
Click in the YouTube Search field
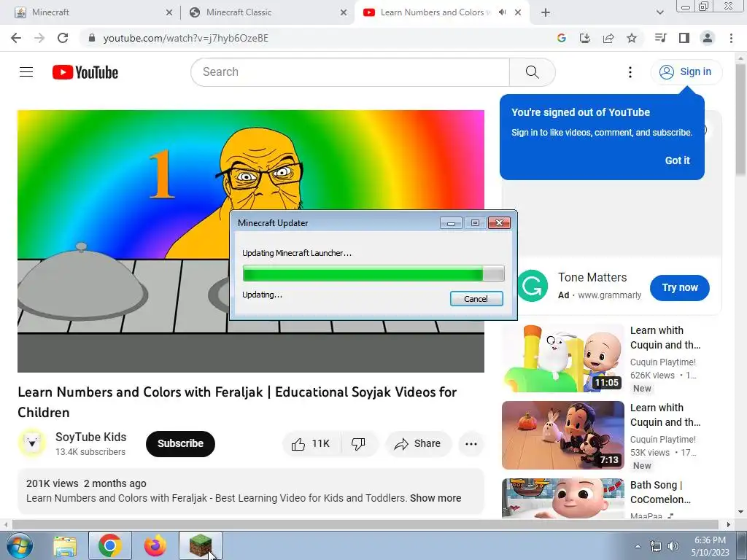350,72
